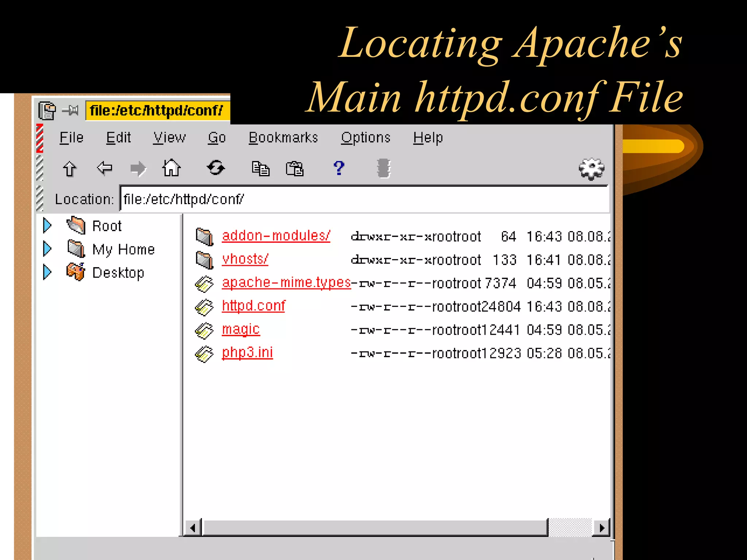This screenshot has height=560, width=747.
Task: Go back with the left arrow icon
Action: 104,168
